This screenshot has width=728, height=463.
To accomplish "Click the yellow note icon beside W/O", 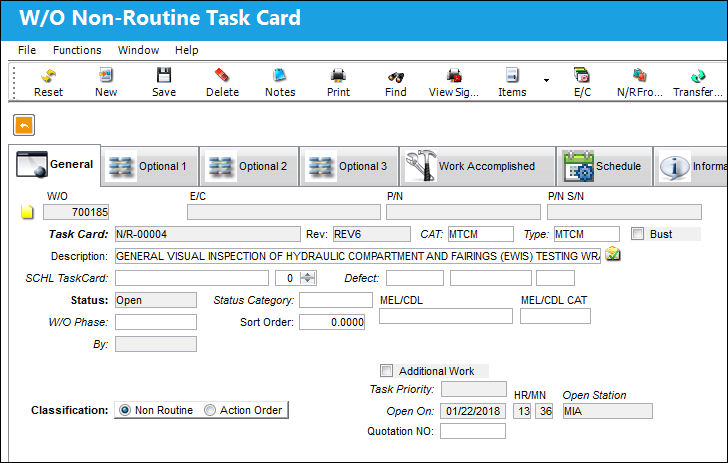I will point(27,212).
